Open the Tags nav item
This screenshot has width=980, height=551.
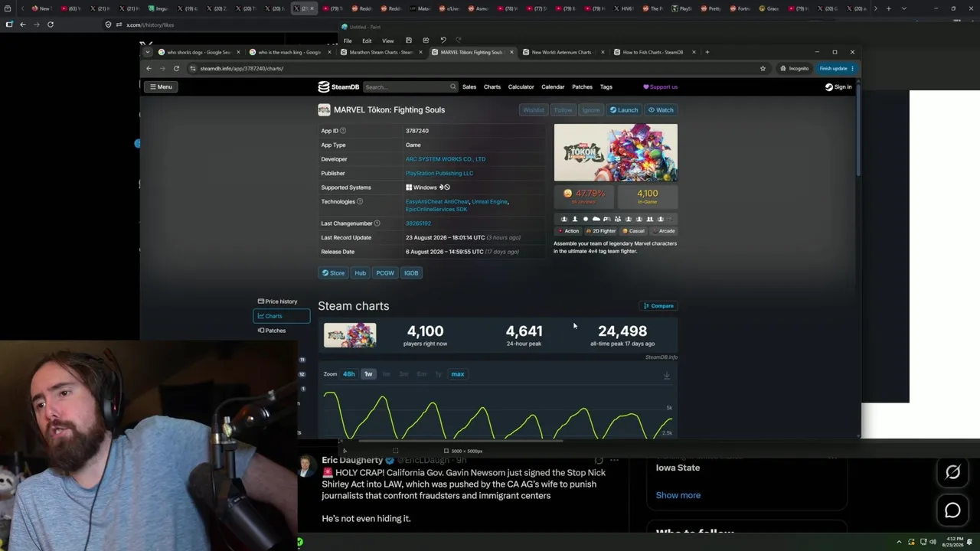pos(606,87)
